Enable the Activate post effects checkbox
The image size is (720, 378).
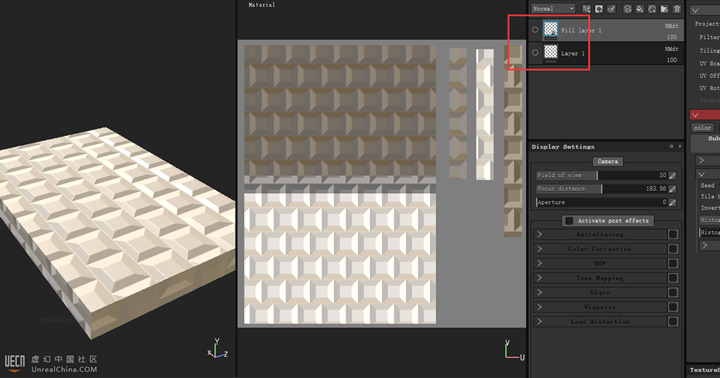click(569, 221)
